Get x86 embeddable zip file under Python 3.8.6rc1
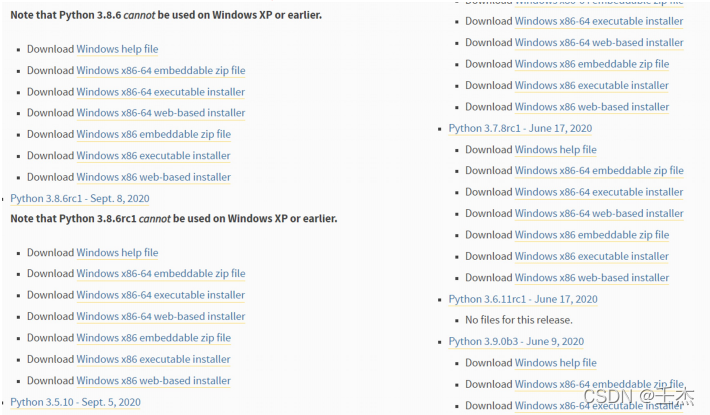This screenshot has height=415, width=710. point(153,338)
